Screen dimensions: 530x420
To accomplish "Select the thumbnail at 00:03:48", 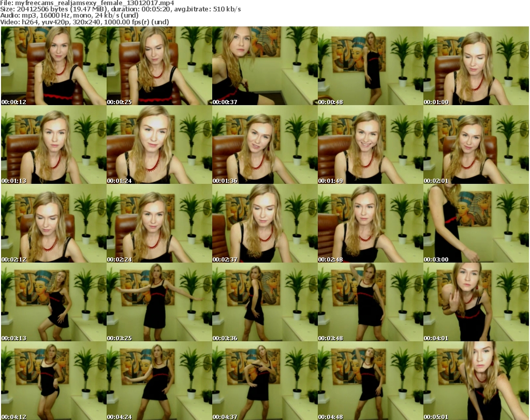I will pyautogui.click(x=371, y=302).
